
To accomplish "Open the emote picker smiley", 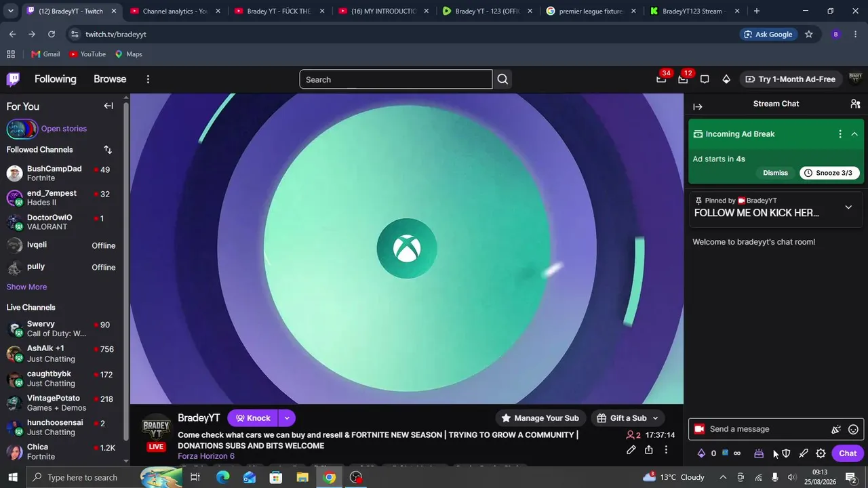I will coord(854,429).
